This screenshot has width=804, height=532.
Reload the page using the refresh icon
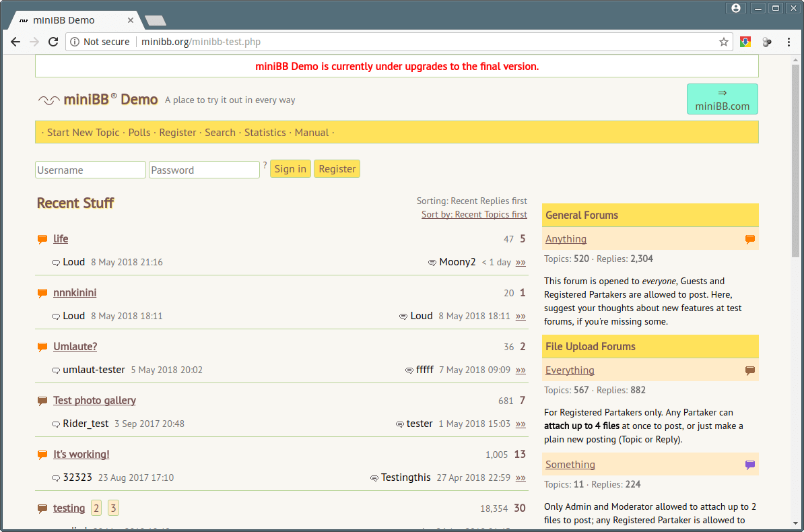(53, 42)
